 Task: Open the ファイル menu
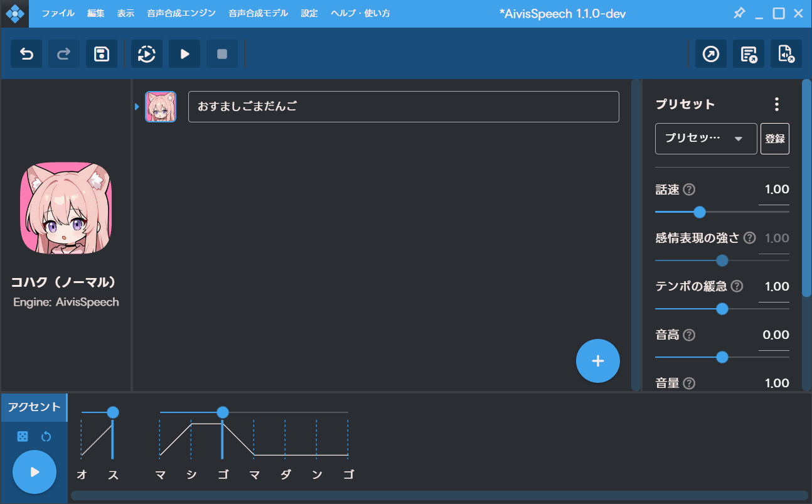tap(58, 13)
